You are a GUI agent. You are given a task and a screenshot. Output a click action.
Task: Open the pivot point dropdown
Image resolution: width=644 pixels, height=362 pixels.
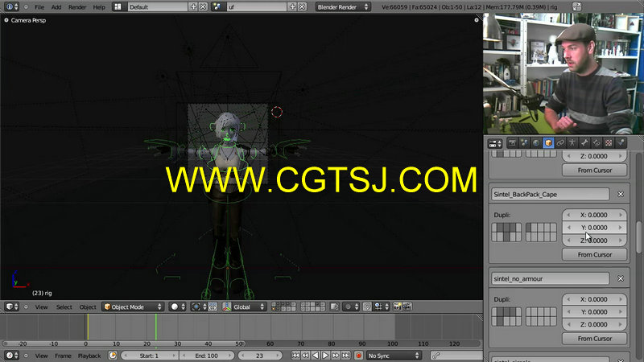[198, 306]
